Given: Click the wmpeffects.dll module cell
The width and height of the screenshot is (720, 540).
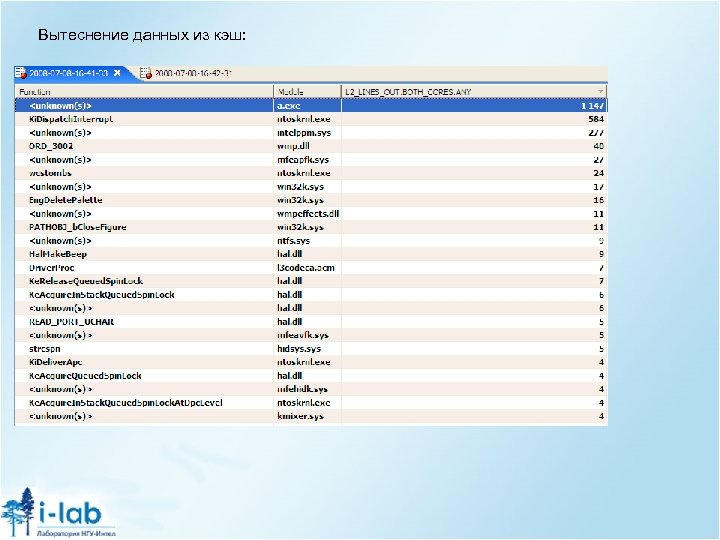Looking at the screenshot, I should click(x=307, y=214).
